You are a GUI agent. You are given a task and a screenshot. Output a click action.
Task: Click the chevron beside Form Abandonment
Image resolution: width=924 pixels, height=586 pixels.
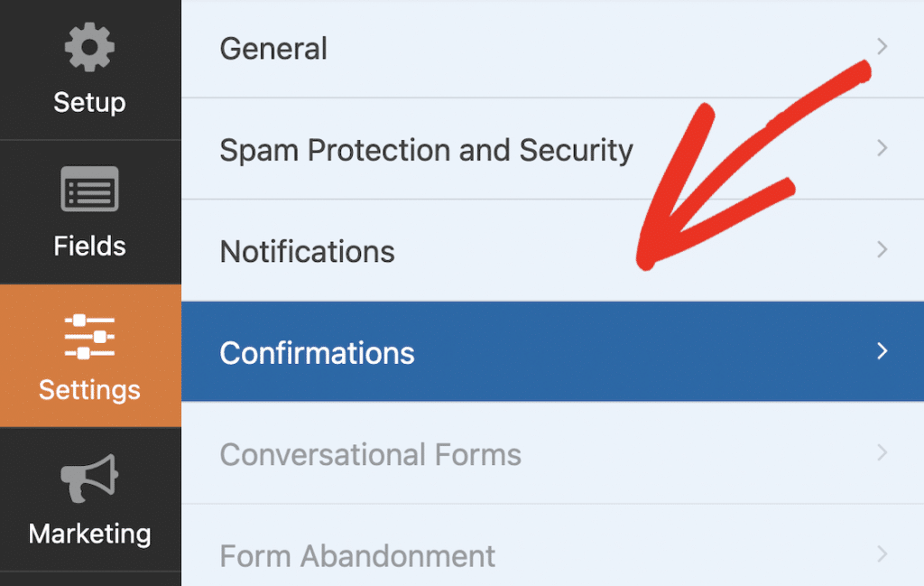[x=882, y=553]
